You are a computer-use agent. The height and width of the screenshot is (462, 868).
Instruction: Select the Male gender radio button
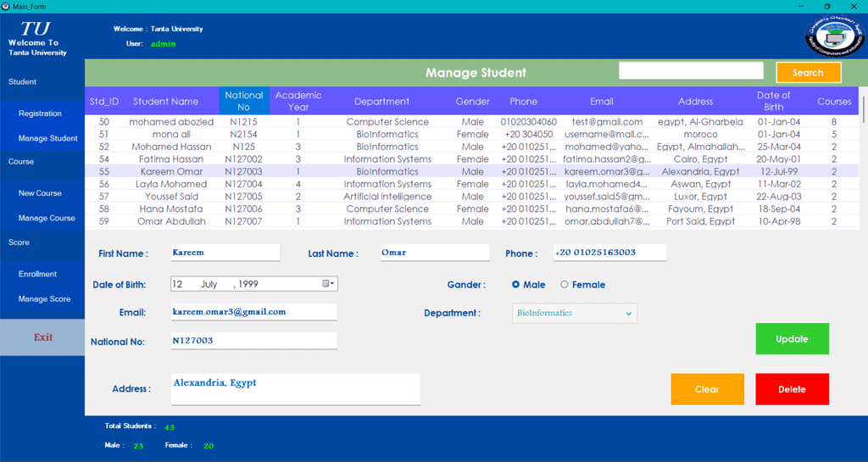[516, 285]
